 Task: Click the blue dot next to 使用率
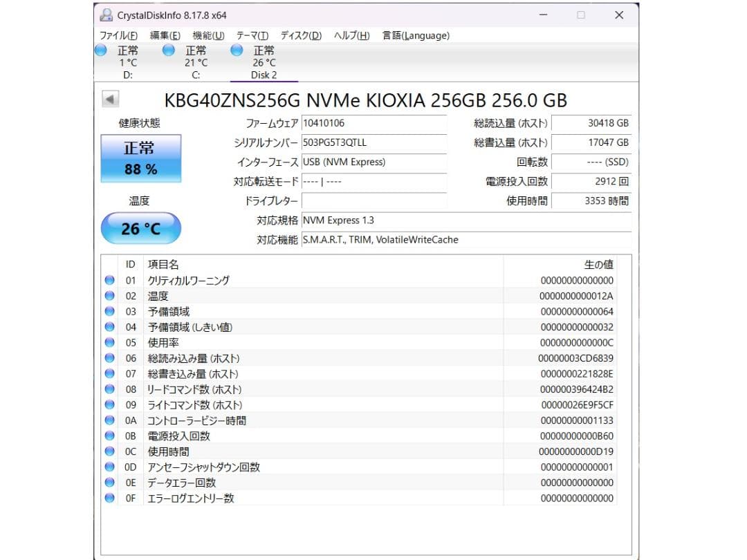click(x=109, y=342)
